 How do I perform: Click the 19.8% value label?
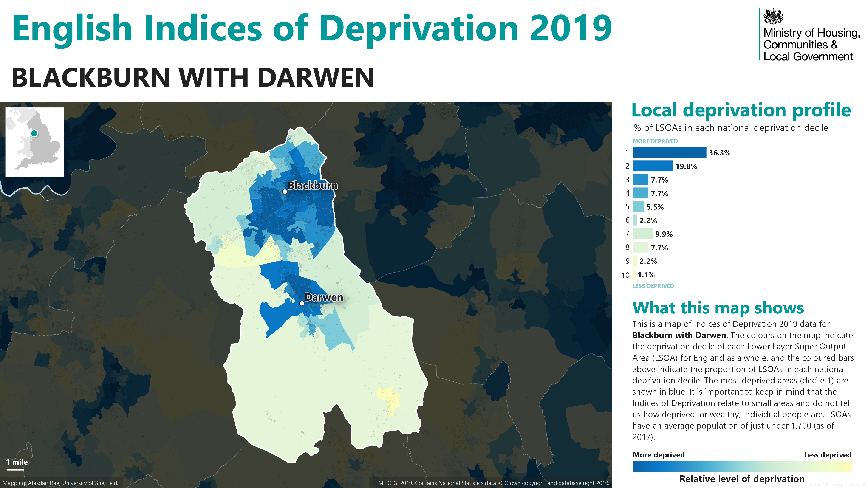click(x=686, y=166)
